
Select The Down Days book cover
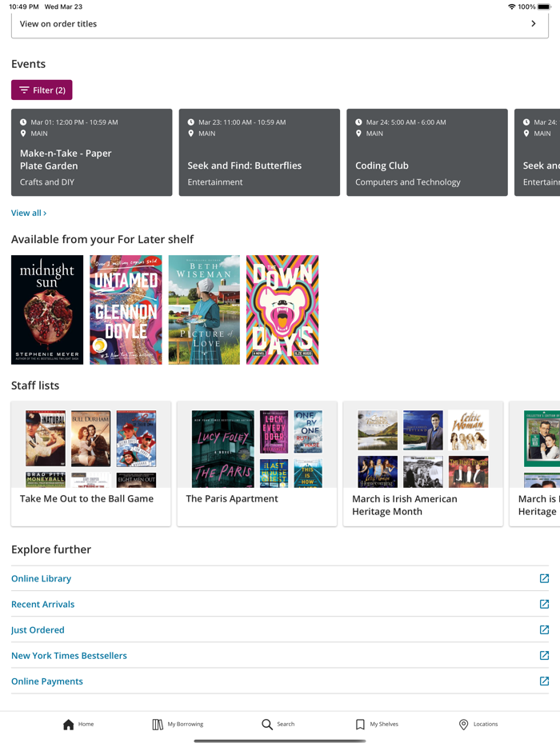pyautogui.click(x=282, y=310)
